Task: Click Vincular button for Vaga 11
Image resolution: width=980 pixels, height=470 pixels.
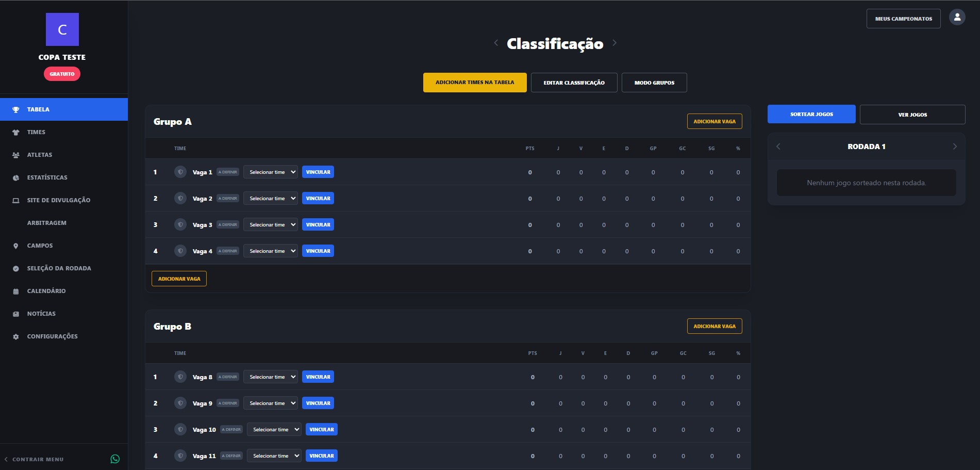Action: [322, 456]
